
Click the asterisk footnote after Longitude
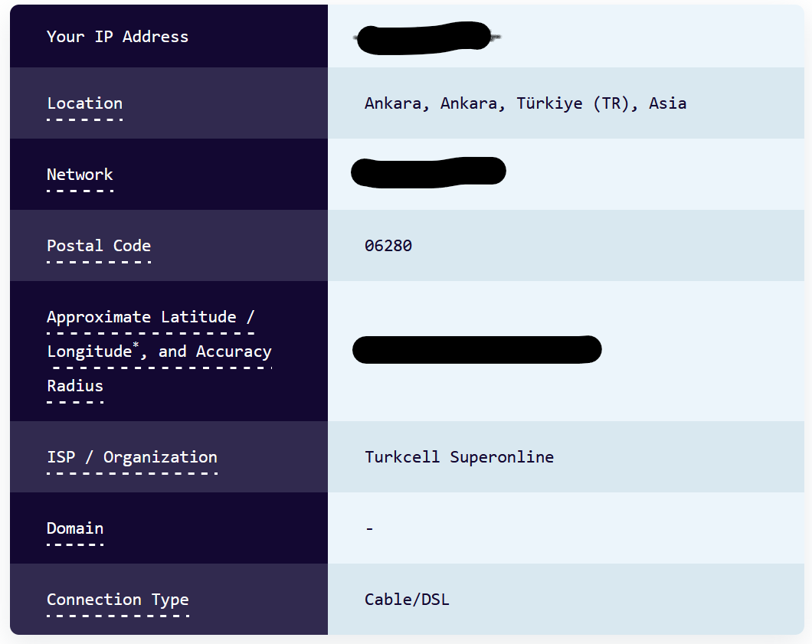(136, 346)
